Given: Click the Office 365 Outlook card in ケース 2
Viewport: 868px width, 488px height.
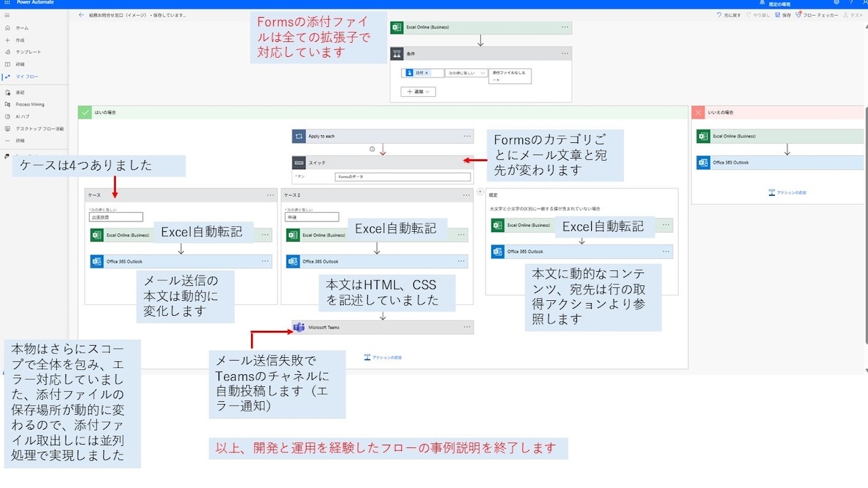Looking at the screenshot, I should pyautogui.click(x=377, y=261).
